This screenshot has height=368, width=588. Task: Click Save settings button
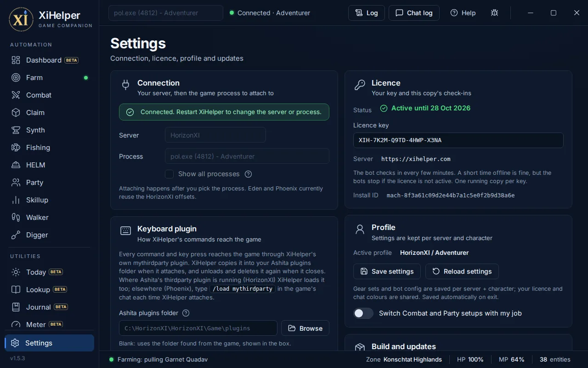pyautogui.click(x=387, y=271)
